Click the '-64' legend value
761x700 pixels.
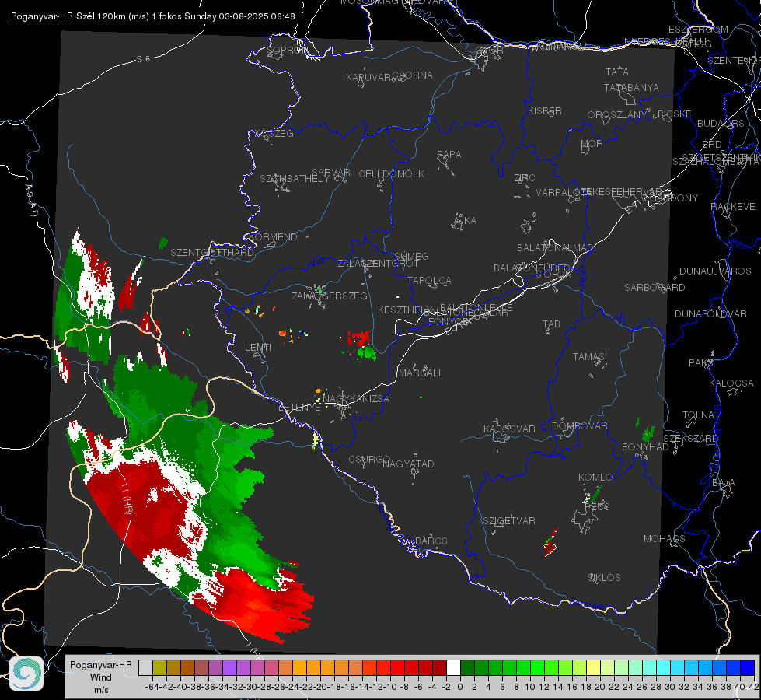[x=152, y=687]
